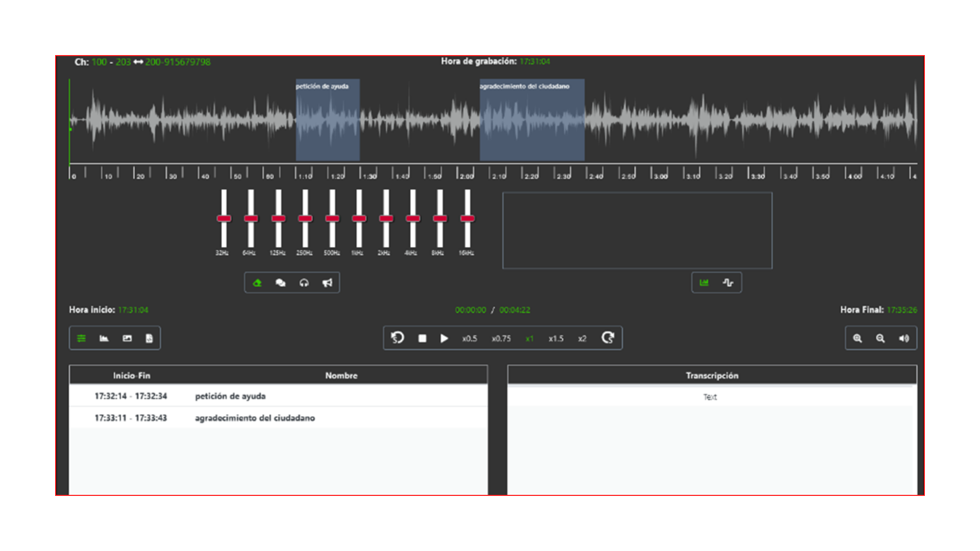Screen dimensions: 980x551
Task: Stop playback
Action: (x=422, y=338)
